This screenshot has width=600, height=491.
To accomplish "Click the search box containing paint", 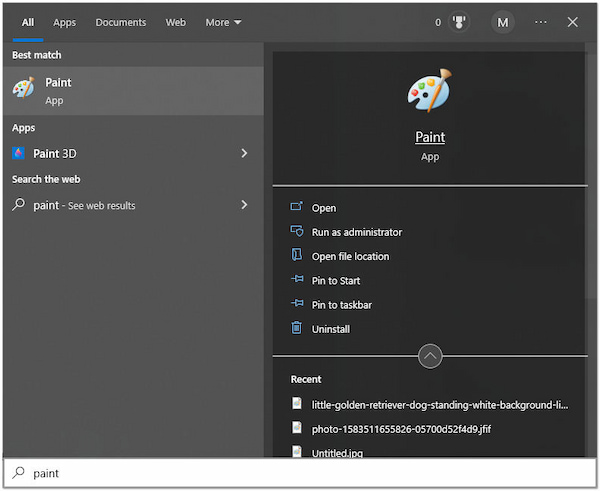I will [x=300, y=473].
